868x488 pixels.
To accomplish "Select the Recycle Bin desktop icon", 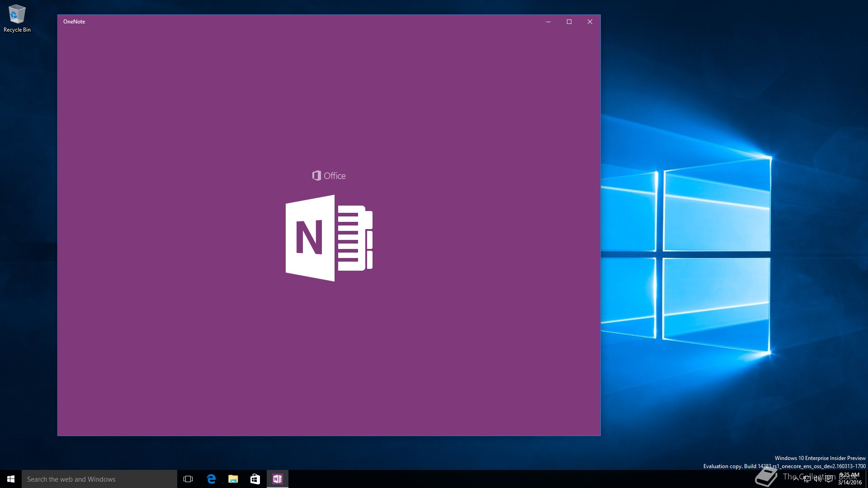I will pyautogui.click(x=17, y=19).
